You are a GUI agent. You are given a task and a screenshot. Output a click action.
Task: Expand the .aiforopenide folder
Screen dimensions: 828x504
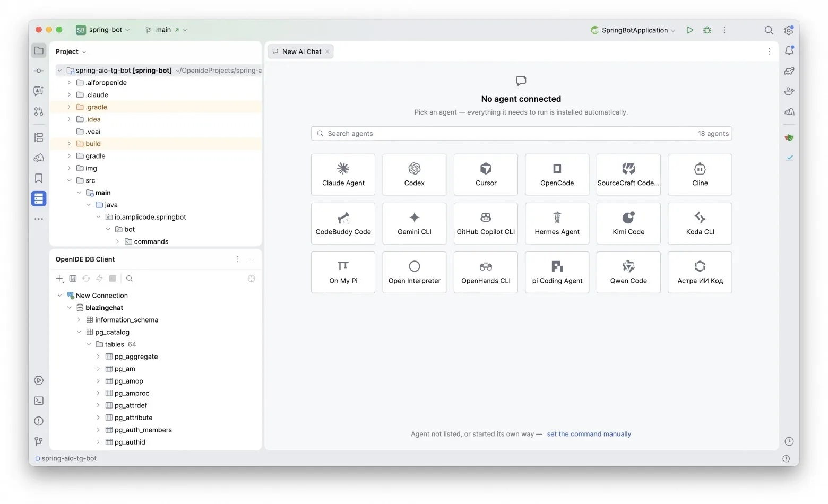[69, 83]
